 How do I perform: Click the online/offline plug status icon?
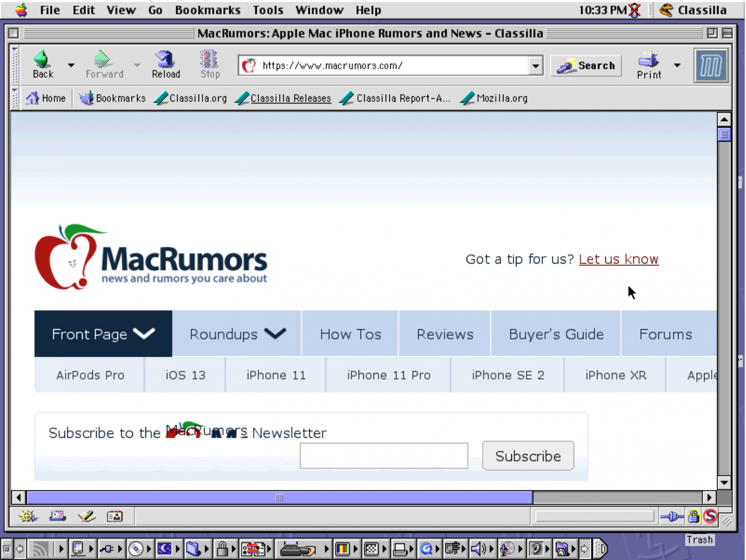point(672,517)
